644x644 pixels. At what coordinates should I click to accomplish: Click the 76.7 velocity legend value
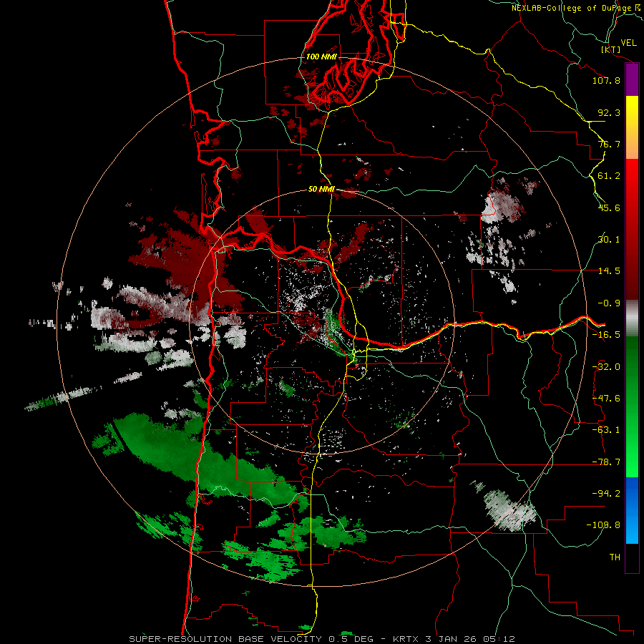609,144
